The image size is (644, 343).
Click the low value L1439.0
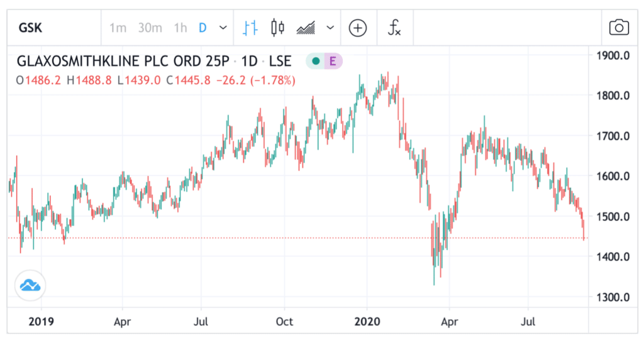pos(139,80)
